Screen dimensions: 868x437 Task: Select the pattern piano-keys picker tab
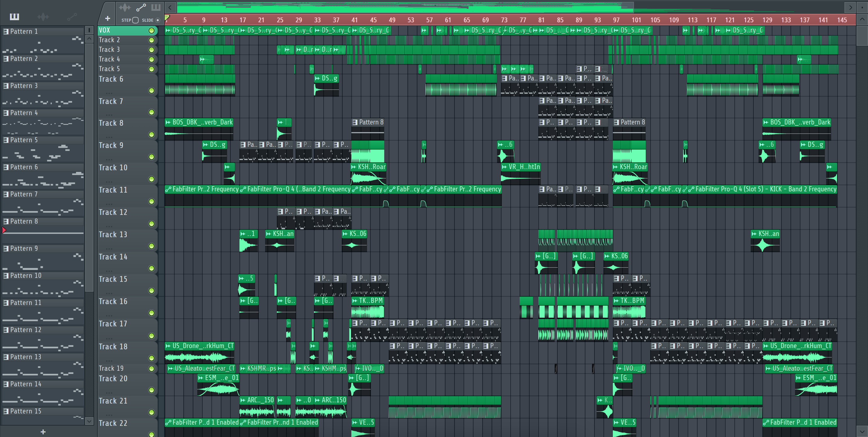(x=14, y=17)
